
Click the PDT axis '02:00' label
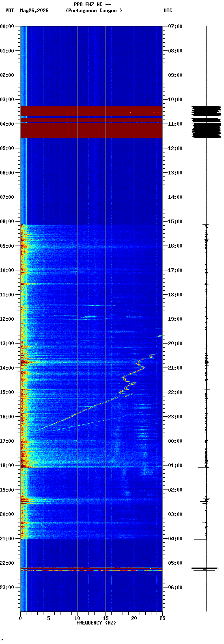[7, 75]
